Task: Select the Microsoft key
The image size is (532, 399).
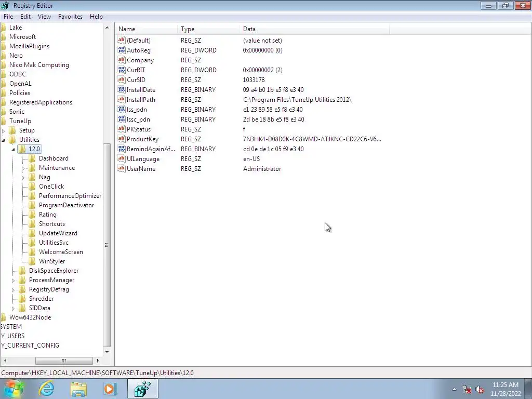Action: click(x=22, y=37)
